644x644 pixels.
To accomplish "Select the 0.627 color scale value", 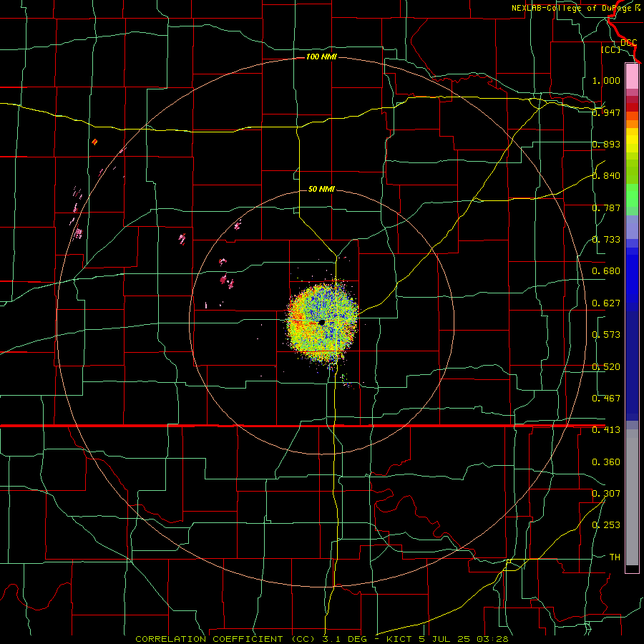I will 606,303.
